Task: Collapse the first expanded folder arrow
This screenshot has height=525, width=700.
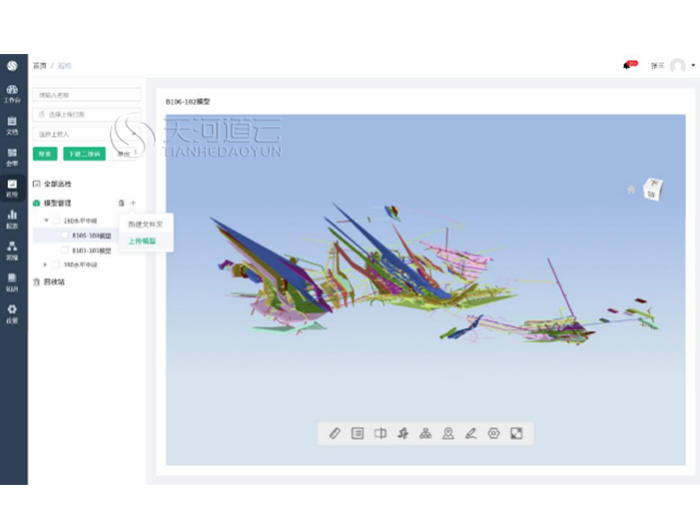Action: 46,221
